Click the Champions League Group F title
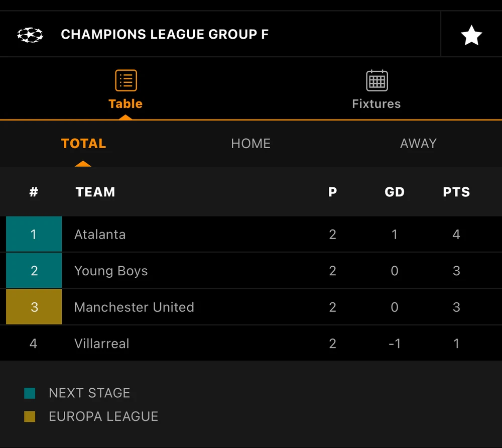 pos(165,35)
